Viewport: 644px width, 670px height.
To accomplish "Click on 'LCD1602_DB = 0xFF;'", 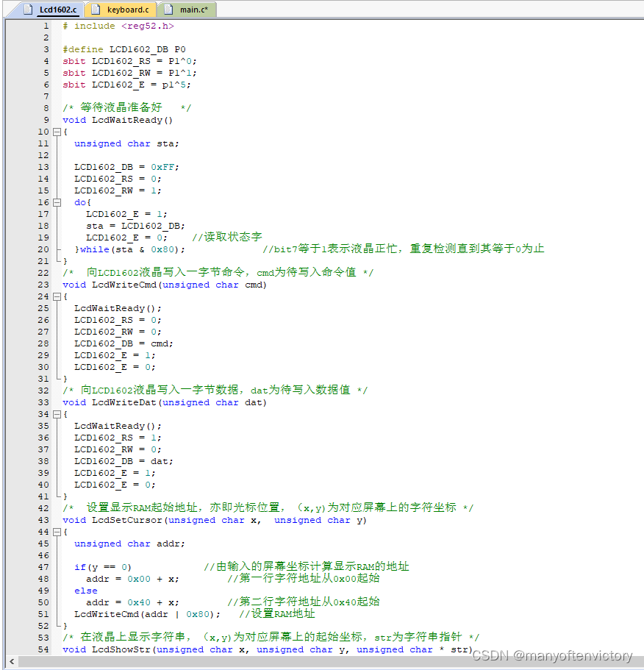I will pyautogui.click(x=126, y=167).
